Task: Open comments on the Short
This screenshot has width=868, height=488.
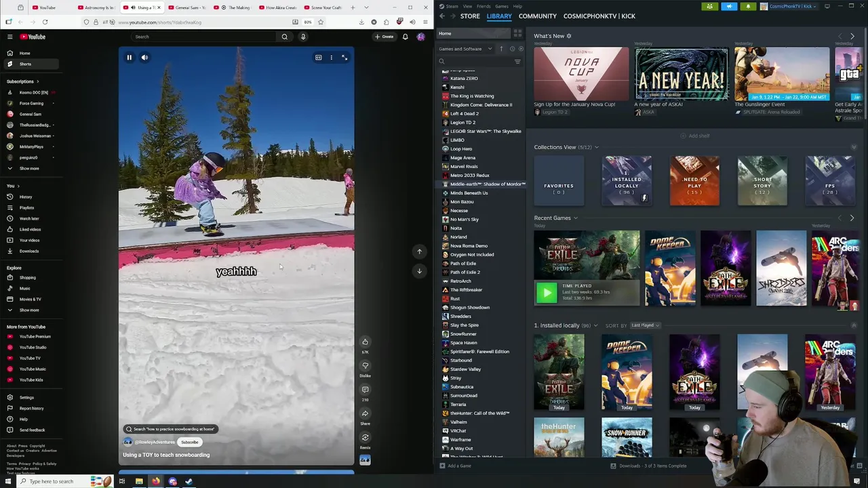Action: [365, 390]
